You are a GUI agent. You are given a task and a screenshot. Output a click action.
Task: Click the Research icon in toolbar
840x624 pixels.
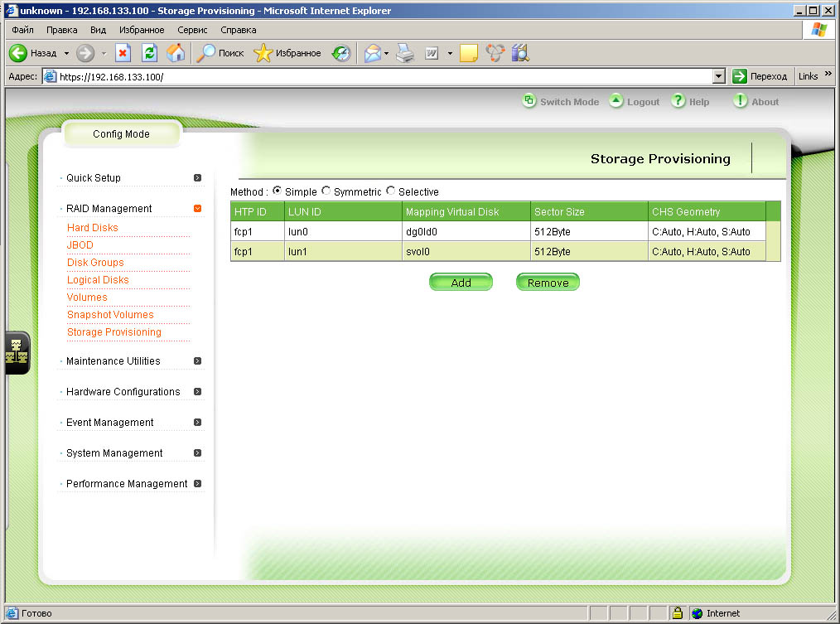tap(520, 53)
